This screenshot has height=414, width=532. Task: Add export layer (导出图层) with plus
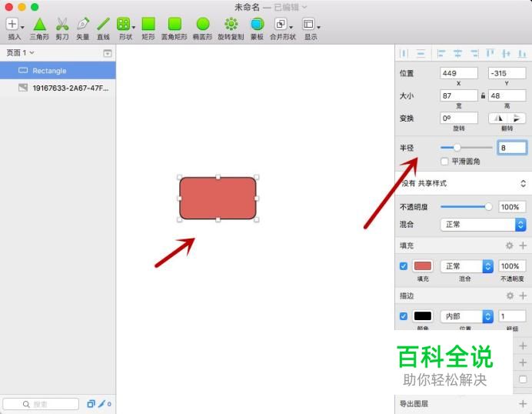(x=523, y=403)
